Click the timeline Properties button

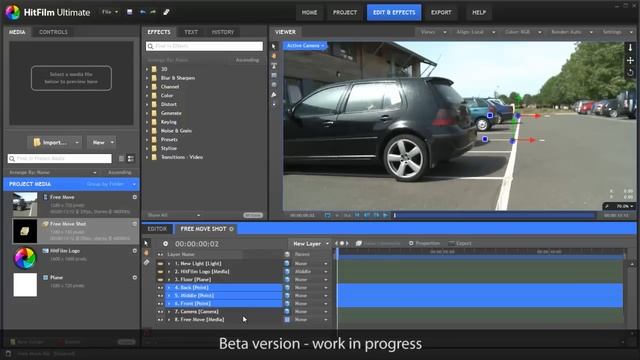tap(424, 243)
